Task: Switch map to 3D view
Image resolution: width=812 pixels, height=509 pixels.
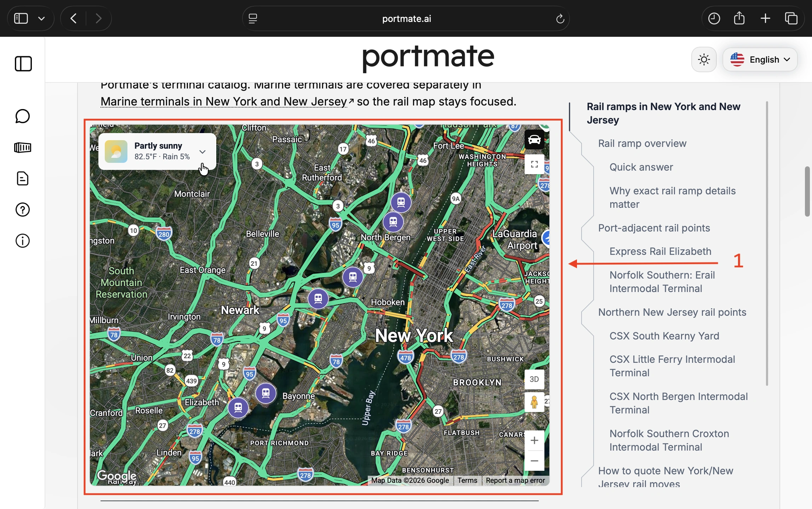Action: [x=534, y=379]
